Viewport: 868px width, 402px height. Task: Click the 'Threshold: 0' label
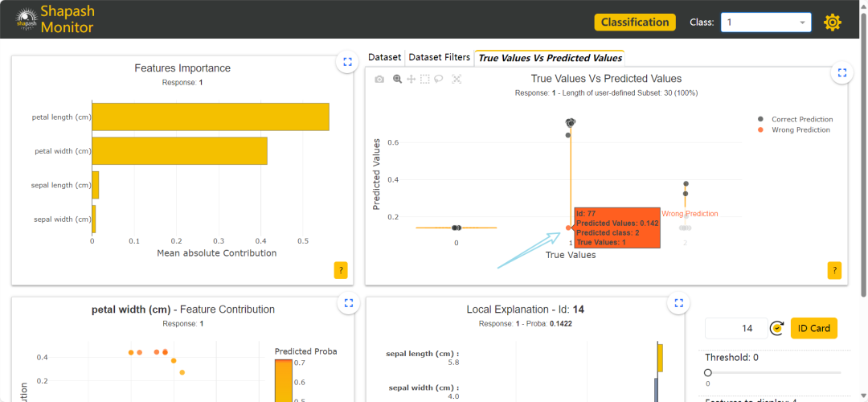[x=731, y=358]
